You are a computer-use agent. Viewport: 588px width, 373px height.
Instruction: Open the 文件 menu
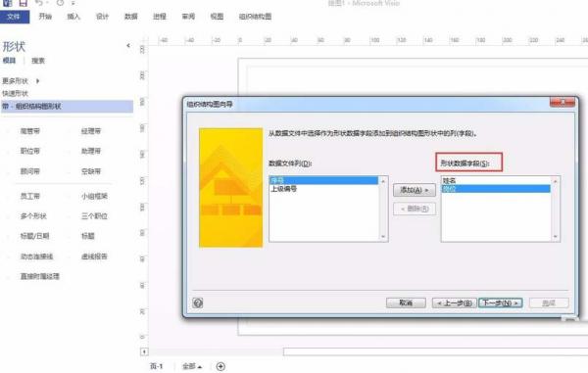coord(15,17)
